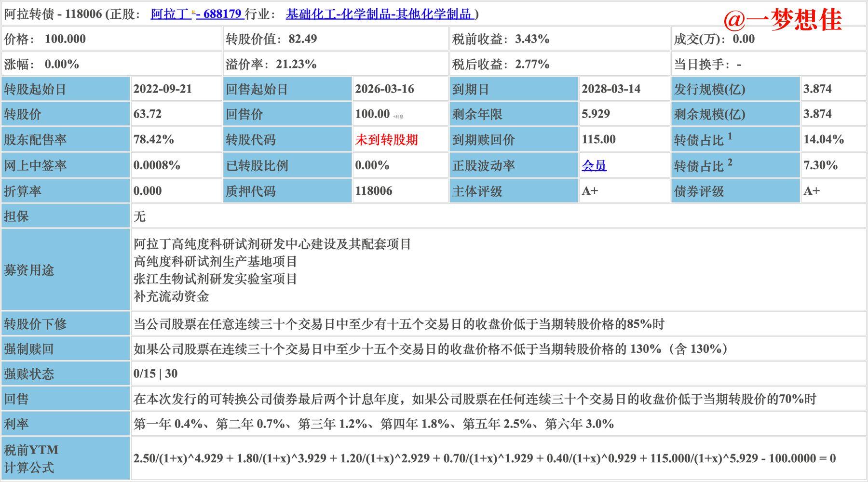Click the 剩余年限 value 5.929
Image resolution: width=868 pixels, height=482 pixels.
(596, 114)
